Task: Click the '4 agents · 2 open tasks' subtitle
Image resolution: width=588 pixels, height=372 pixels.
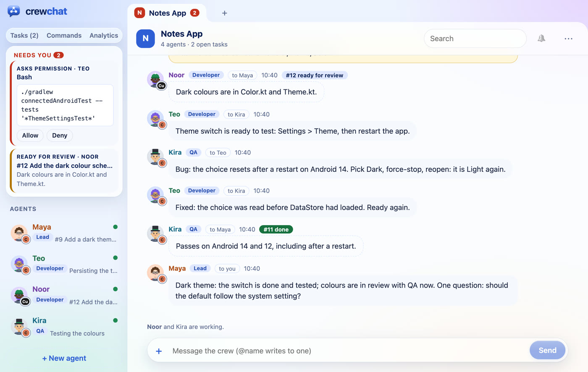Action: (x=194, y=45)
